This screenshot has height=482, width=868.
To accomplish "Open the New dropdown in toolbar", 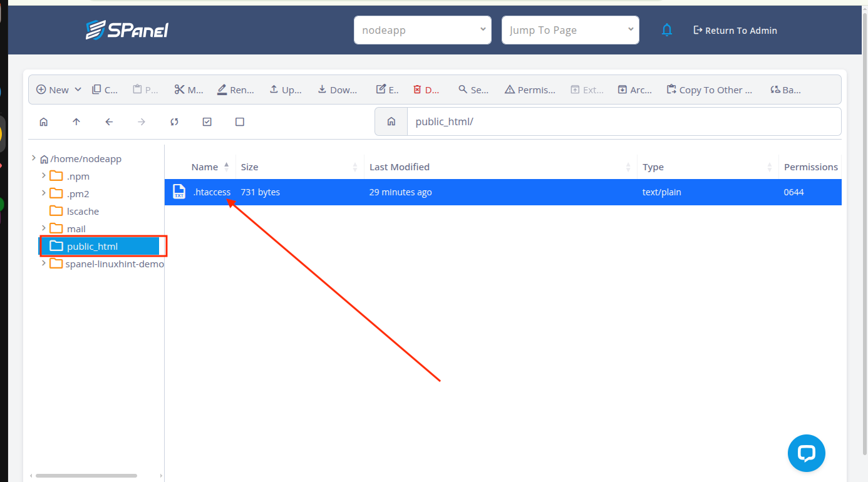I will coord(59,90).
